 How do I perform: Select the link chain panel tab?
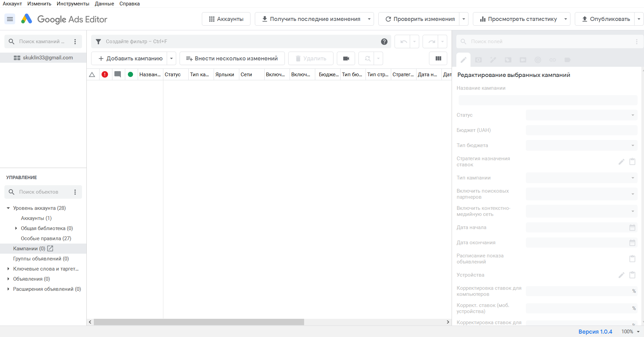[x=553, y=60]
